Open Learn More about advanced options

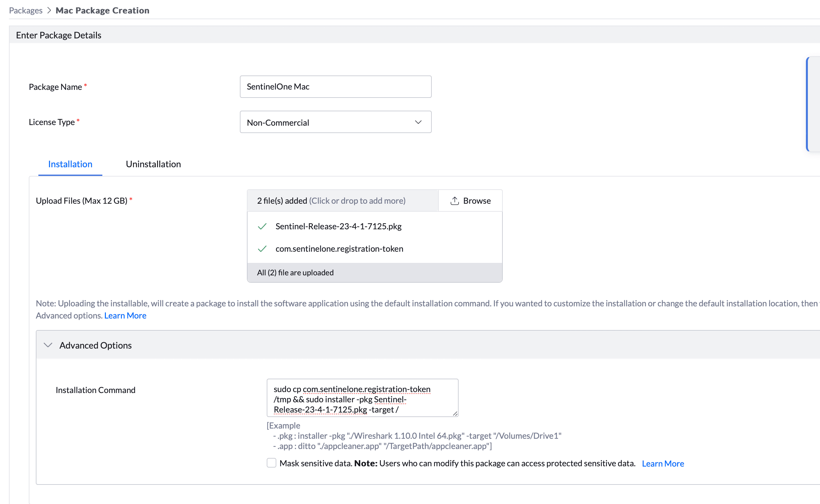[125, 315]
